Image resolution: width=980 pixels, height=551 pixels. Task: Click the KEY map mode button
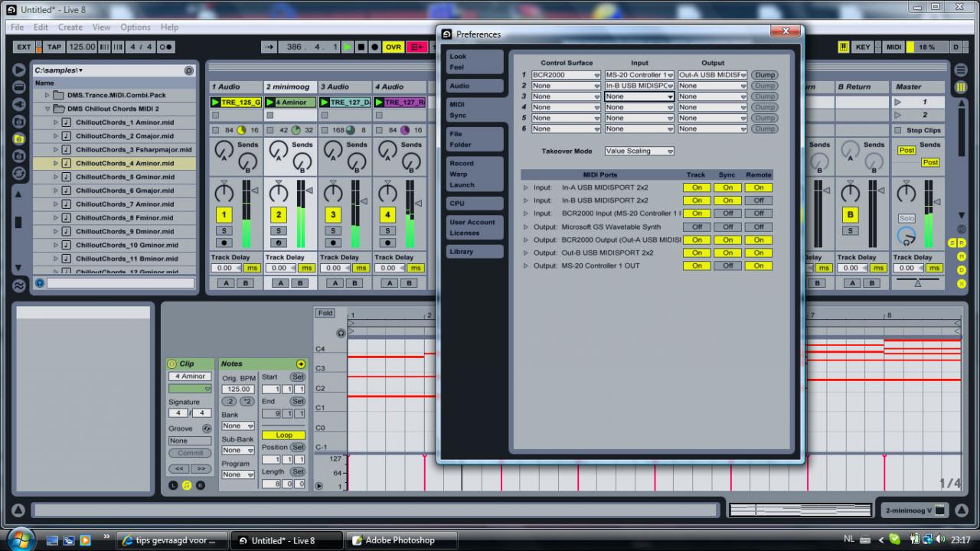(x=863, y=47)
